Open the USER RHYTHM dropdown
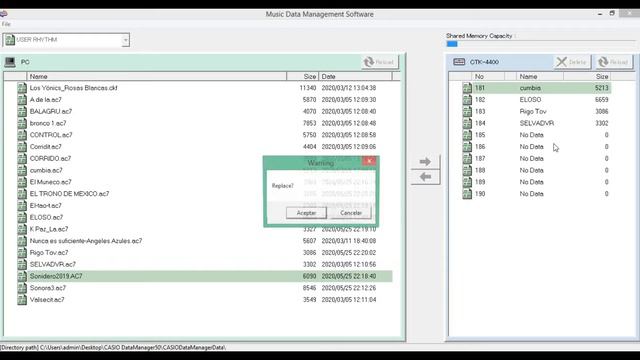Screen dimensions: 640x360 click(x=125, y=40)
